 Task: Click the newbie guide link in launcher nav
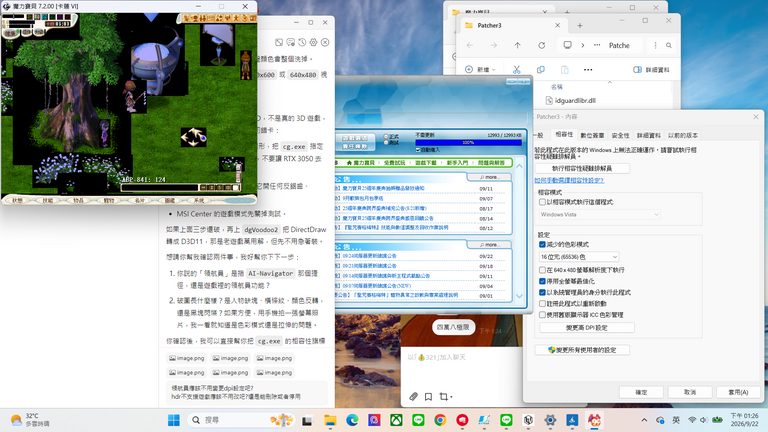point(456,163)
